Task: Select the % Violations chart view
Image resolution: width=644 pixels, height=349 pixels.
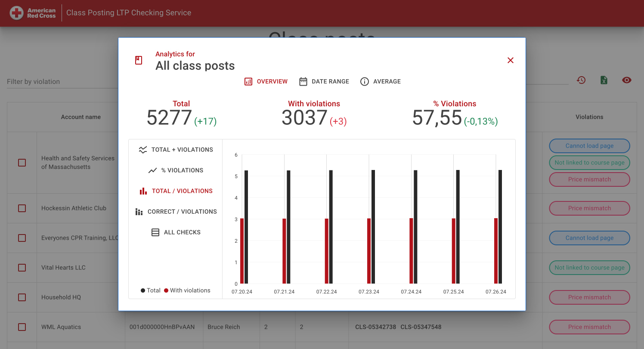Action: (176, 170)
